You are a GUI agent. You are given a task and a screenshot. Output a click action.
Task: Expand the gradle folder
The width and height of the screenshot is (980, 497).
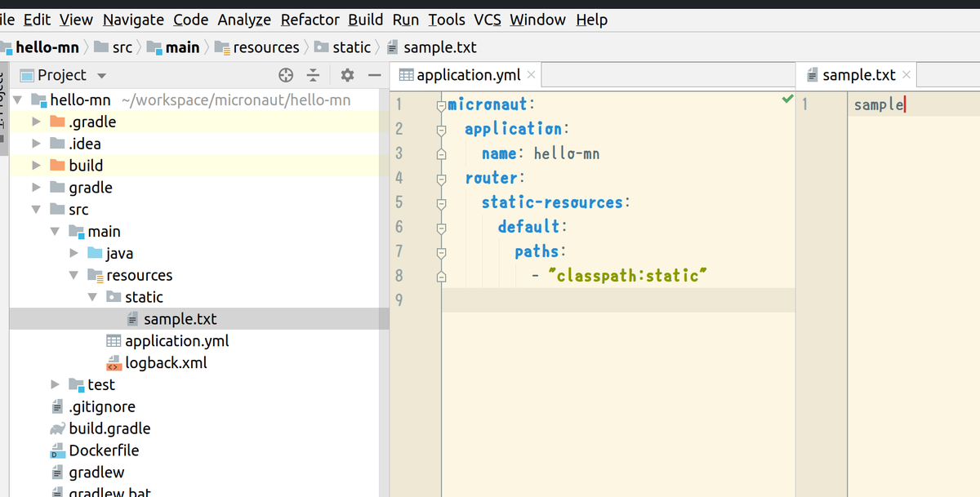(35, 188)
